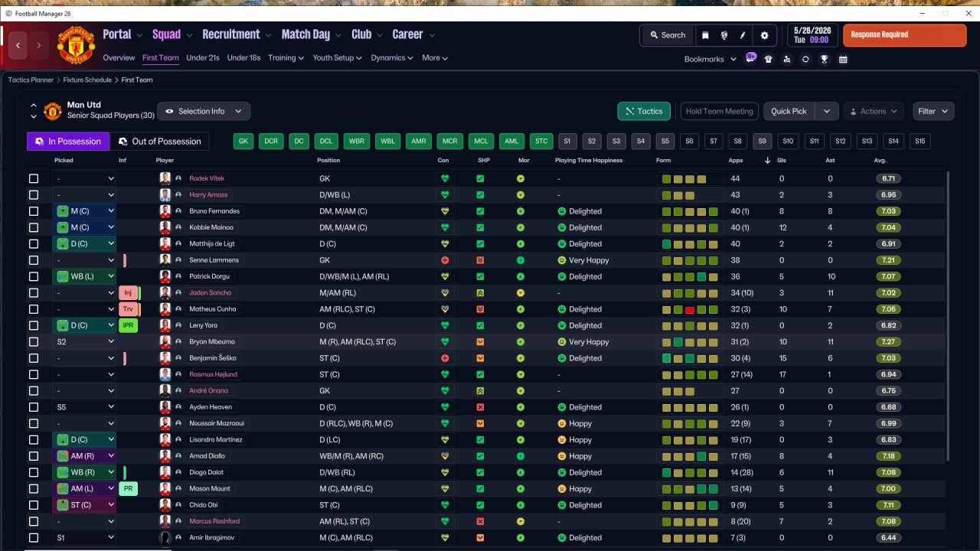Click Radek Vítek's player portrait

point(165,178)
